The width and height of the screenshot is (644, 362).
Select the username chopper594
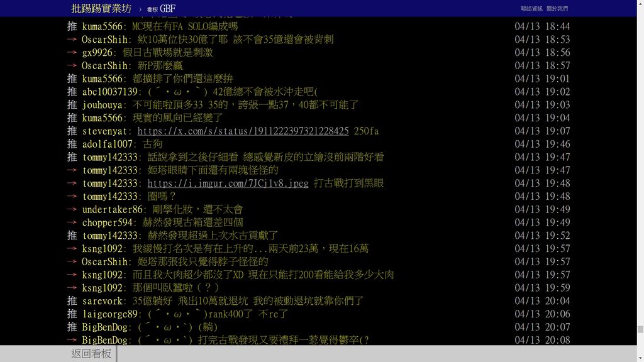[x=108, y=222]
